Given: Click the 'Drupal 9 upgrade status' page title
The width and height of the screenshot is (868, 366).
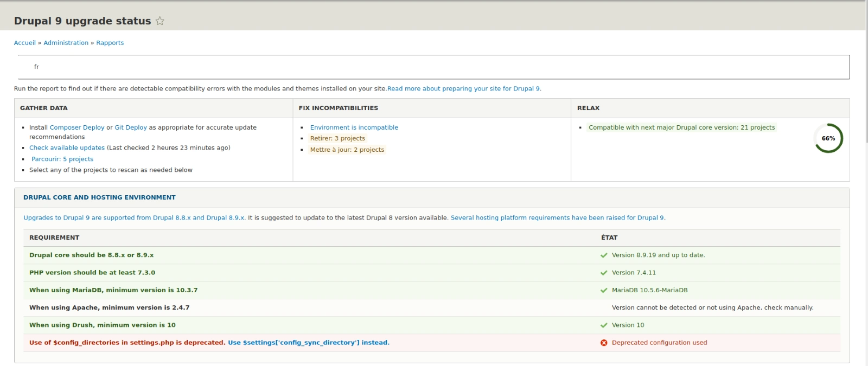Looking at the screenshot, I should (82, 21).
